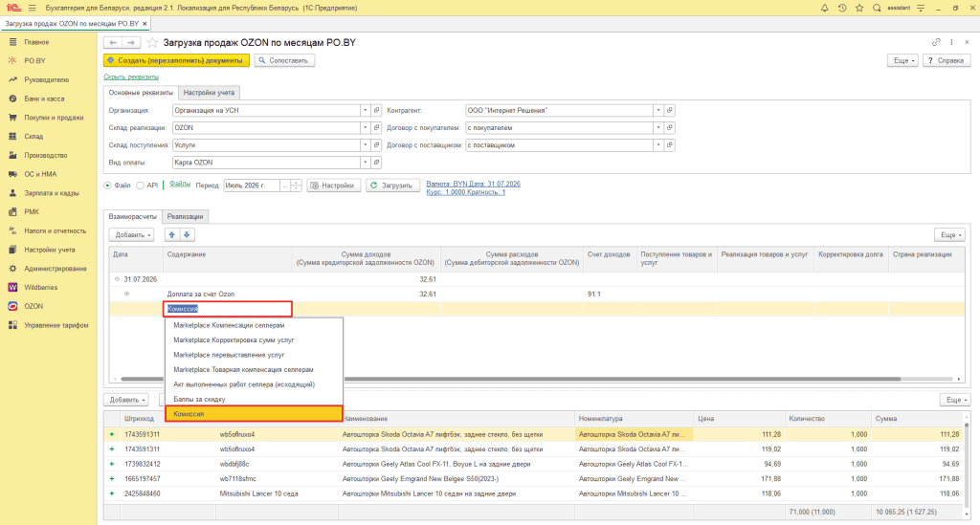Expand Организация dropdown arrow

[x=365, y=111]
